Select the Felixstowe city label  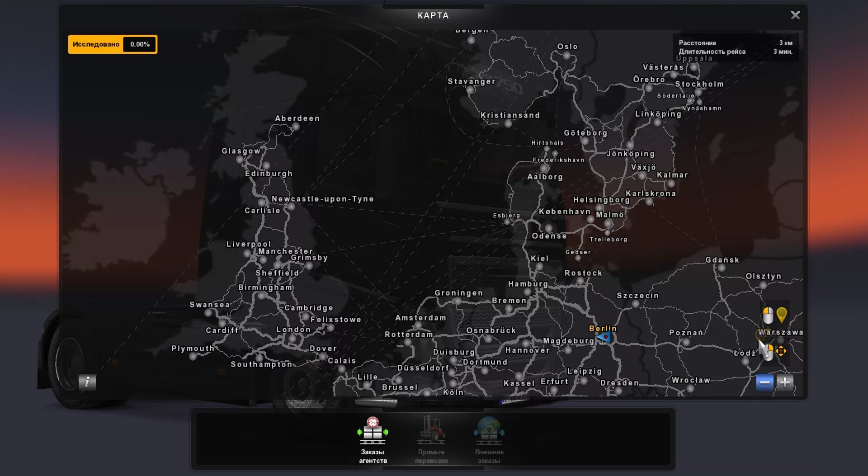[x=336, y=320]
